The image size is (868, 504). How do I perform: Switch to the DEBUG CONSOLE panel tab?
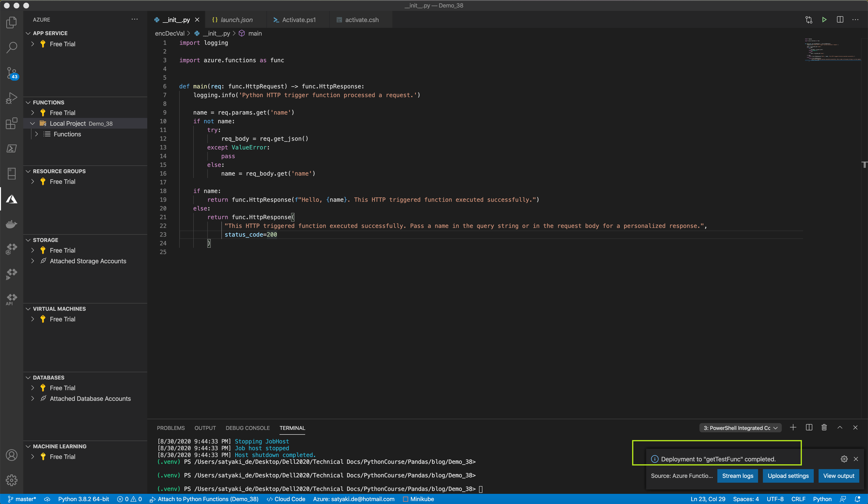click(x=247, y=428)
